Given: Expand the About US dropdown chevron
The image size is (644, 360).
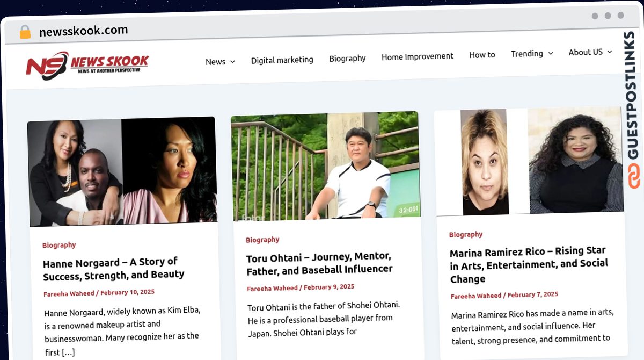Looking at the screenshot, I should click(x=610, y=52).
